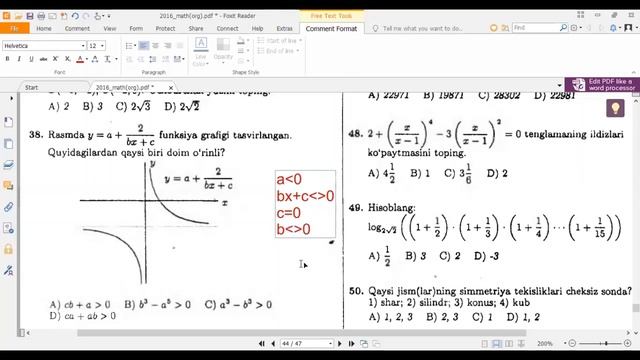Open the Help ribbon tab
This screenshot has height=360, width=640.
(x=257, y=29)
